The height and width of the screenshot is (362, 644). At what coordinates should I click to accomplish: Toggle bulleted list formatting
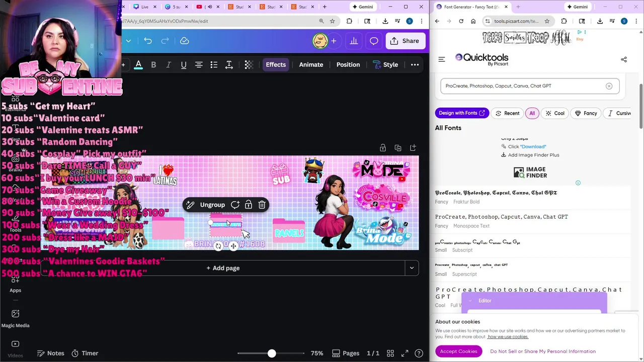point(214,64)
